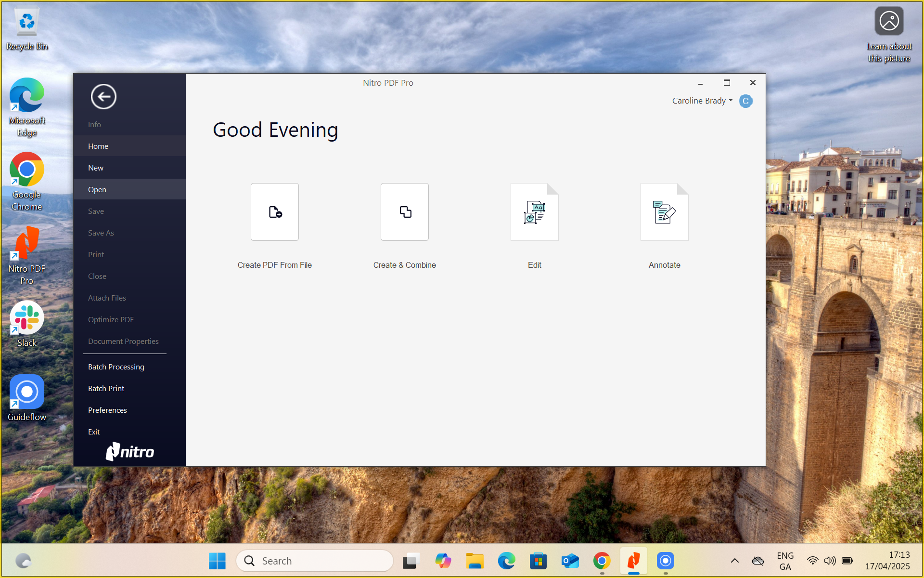Select Save As in the sidebar menu
Viewport: 924px width, 578px height.
[x=129, y=233]
